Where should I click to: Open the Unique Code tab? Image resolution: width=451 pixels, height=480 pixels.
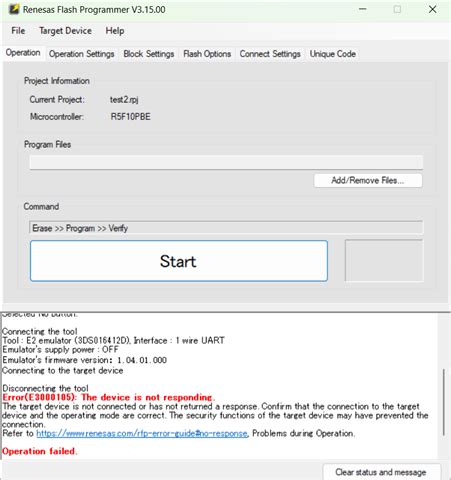333,54
